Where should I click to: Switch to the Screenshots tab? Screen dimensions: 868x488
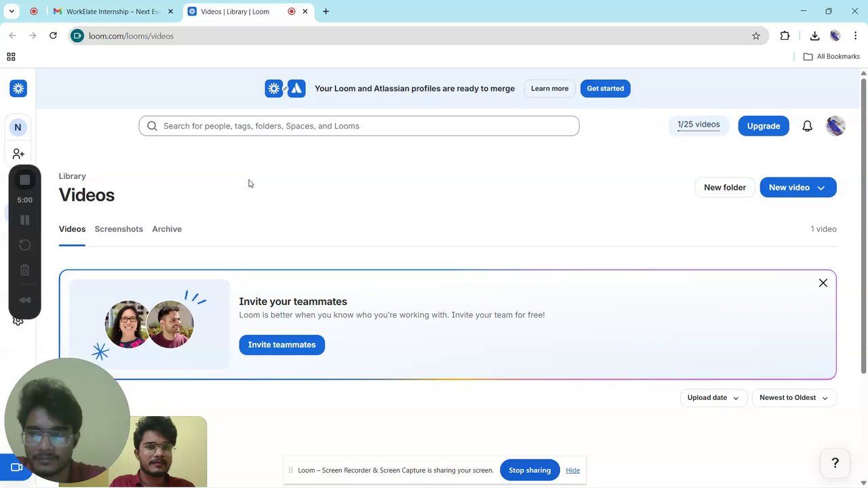[x=119, y=229]
